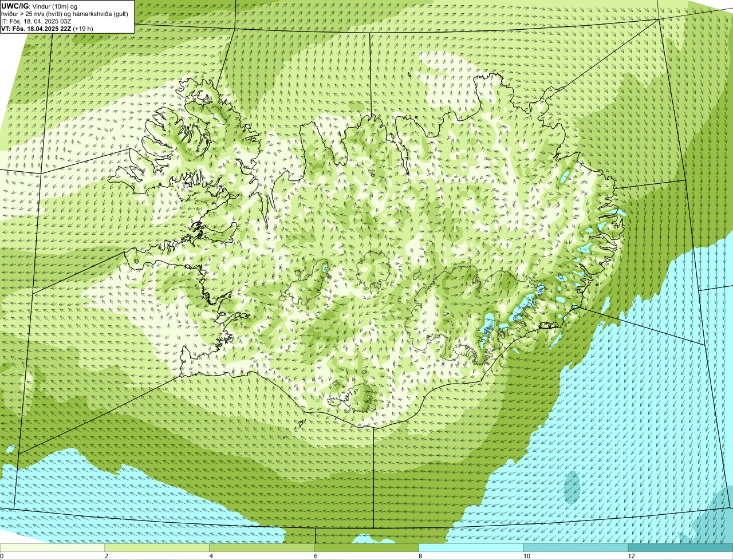This screenshot has width=733, height=560.
Task: Select the 'IT: Fös. 18. 04. 2025 03Z' line
Action: click(37, 21)
